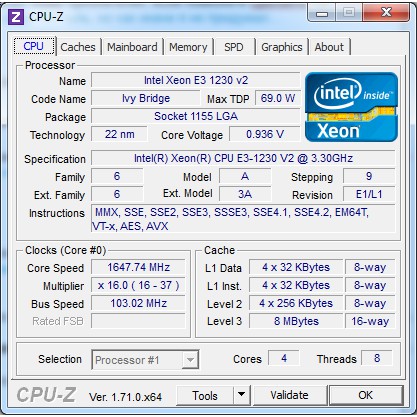
Task: Click the Instructions list box
Action: click(x=243, y=219)
